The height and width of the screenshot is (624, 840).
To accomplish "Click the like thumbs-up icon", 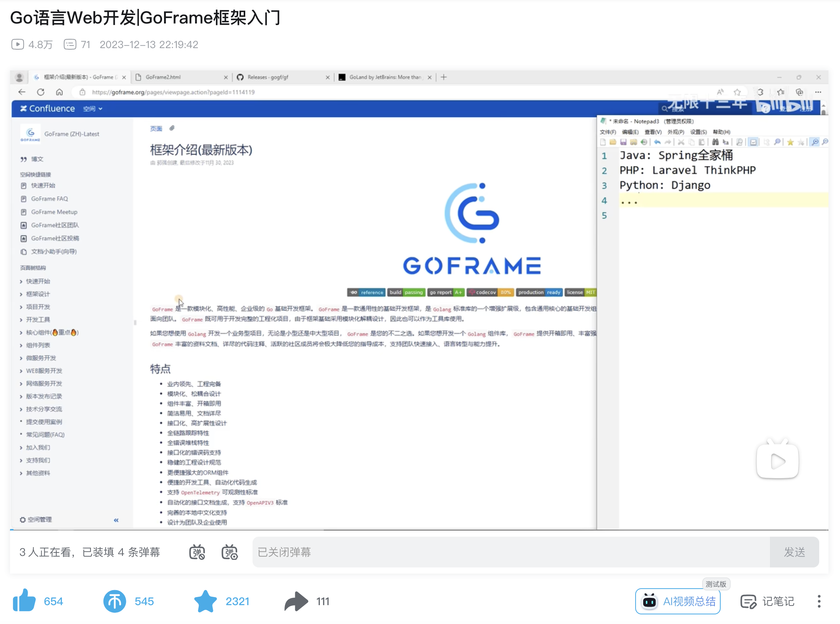I will point(24,601).
